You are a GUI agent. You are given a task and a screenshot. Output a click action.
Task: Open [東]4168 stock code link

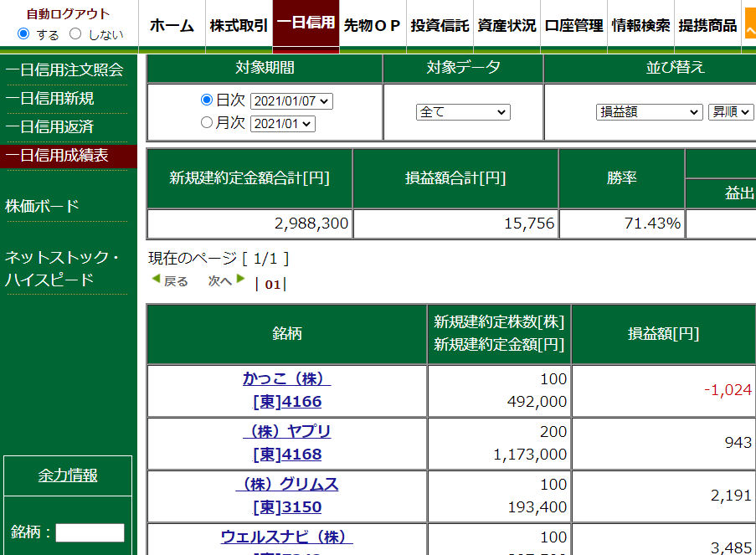287,455
